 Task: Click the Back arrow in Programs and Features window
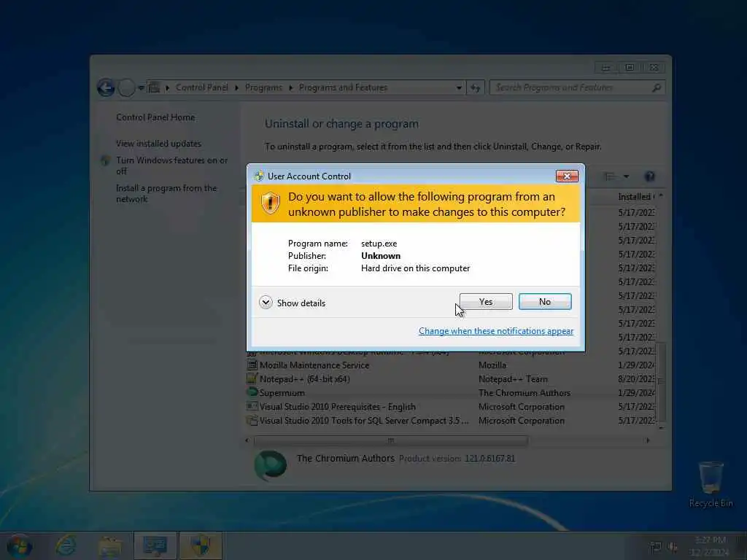[x=106, y=87]
